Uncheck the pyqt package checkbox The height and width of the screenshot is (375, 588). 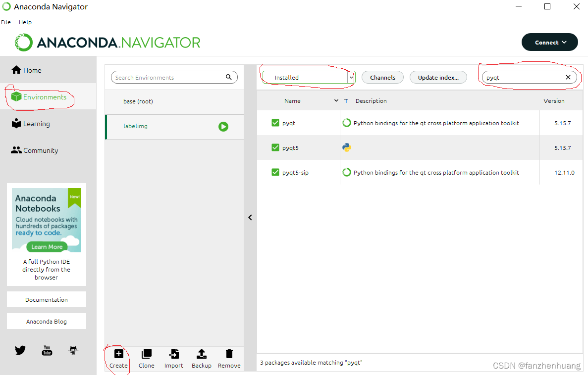275,123
